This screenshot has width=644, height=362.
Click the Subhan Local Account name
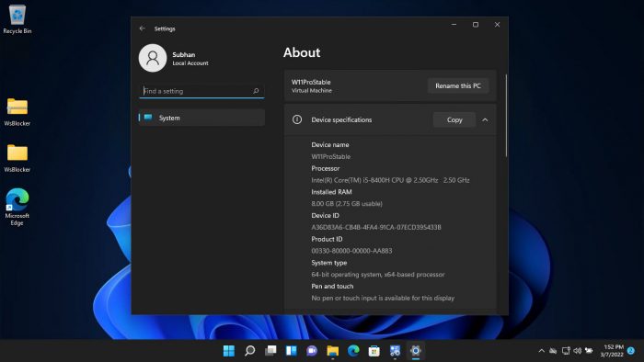pos(190,58)
